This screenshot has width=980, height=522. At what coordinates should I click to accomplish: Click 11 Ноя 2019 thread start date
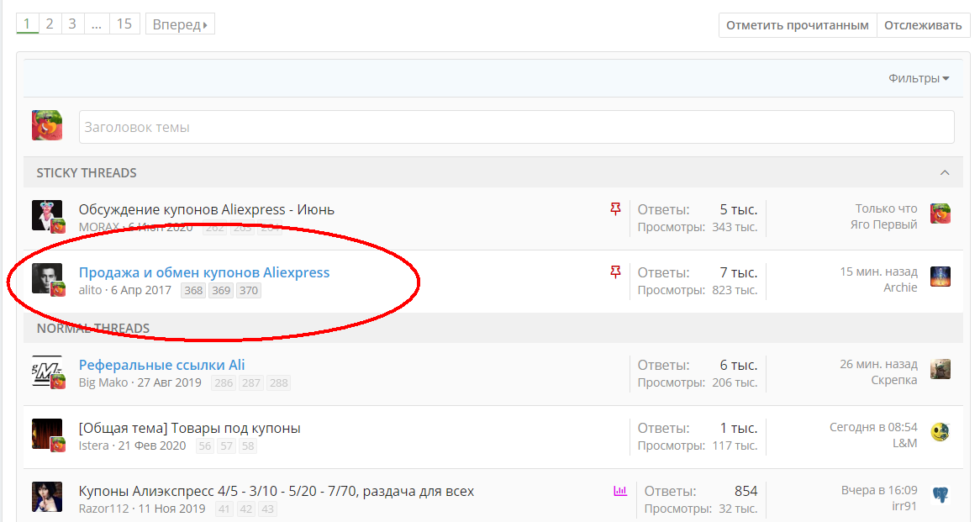[x=171, y=509]
